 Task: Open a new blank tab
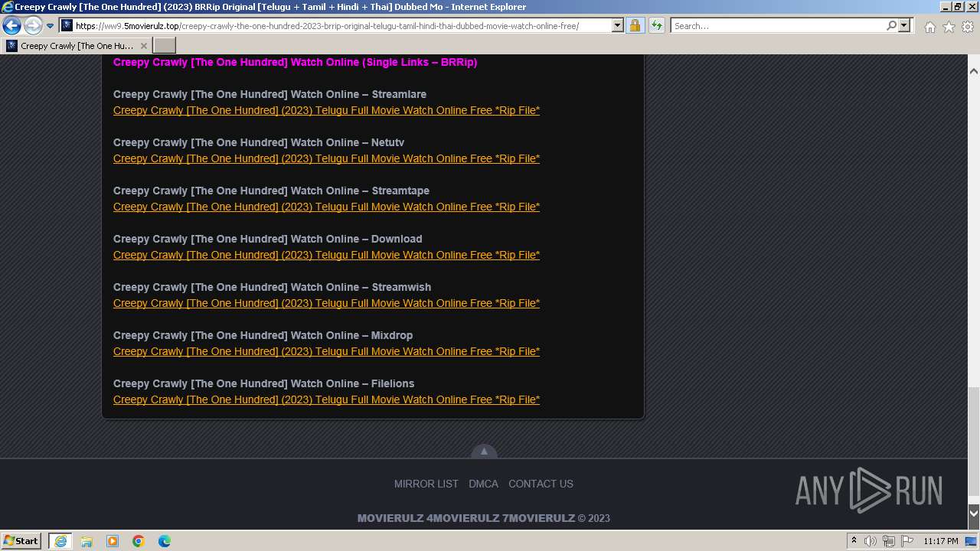(165, 46)
